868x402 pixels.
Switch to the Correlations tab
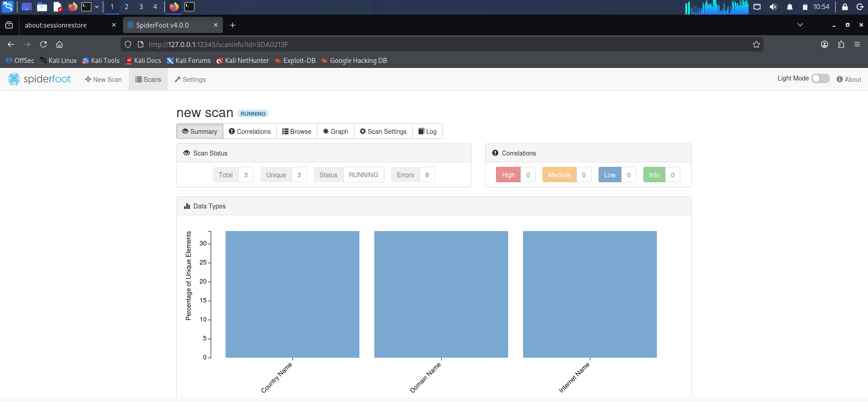click(250, 132)
